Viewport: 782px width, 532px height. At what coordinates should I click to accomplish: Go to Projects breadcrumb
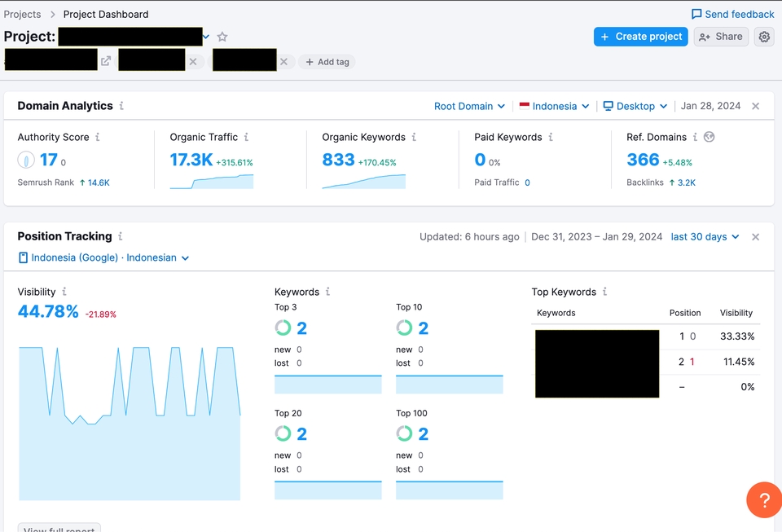[22, 14]
